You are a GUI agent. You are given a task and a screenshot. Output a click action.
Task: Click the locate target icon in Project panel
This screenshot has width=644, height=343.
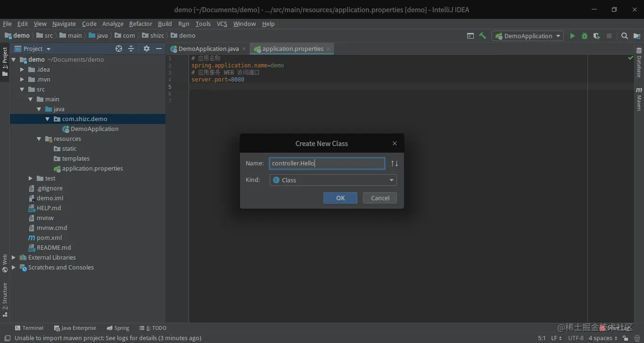tap(119, 49)
